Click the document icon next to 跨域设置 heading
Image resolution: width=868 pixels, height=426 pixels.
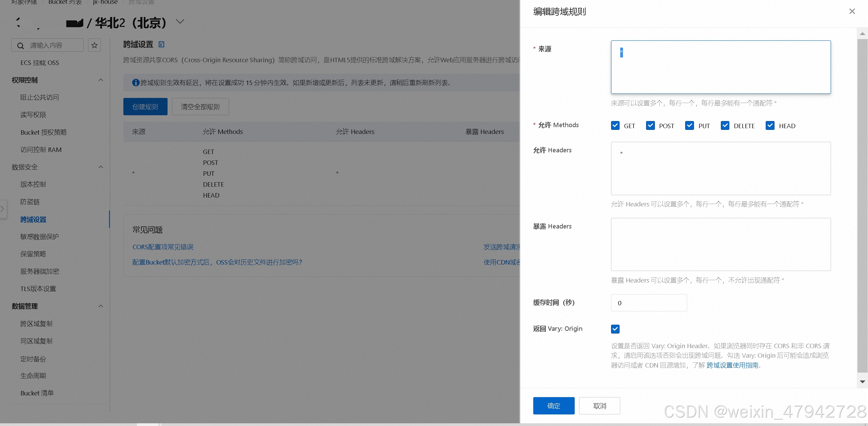(x=161, y=44)
